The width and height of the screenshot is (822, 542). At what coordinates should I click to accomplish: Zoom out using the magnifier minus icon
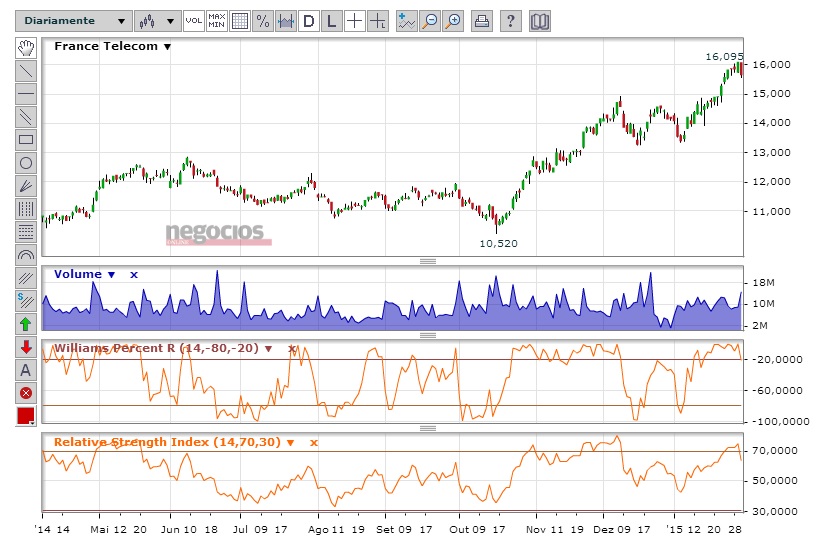click(x=430, y=21)
